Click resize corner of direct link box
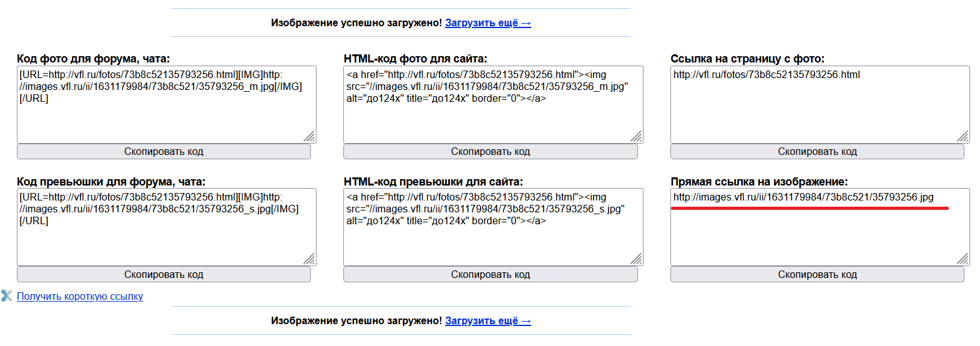 [963, 259]
